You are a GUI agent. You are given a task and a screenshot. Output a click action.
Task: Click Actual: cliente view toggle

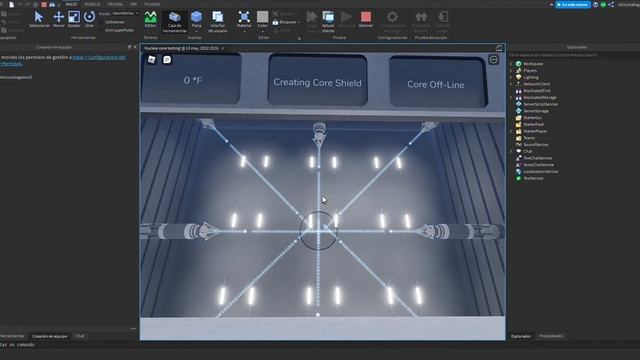click(x=328, y=22)
